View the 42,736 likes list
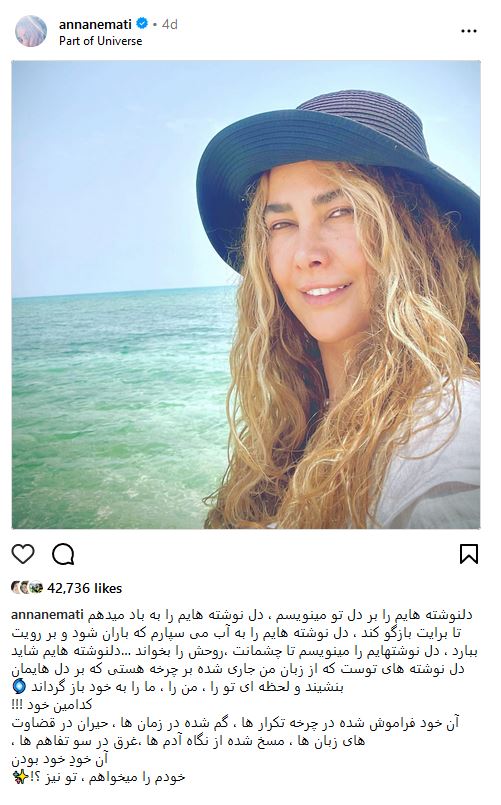Screen dimensions: 501x805 coord(85,588)
